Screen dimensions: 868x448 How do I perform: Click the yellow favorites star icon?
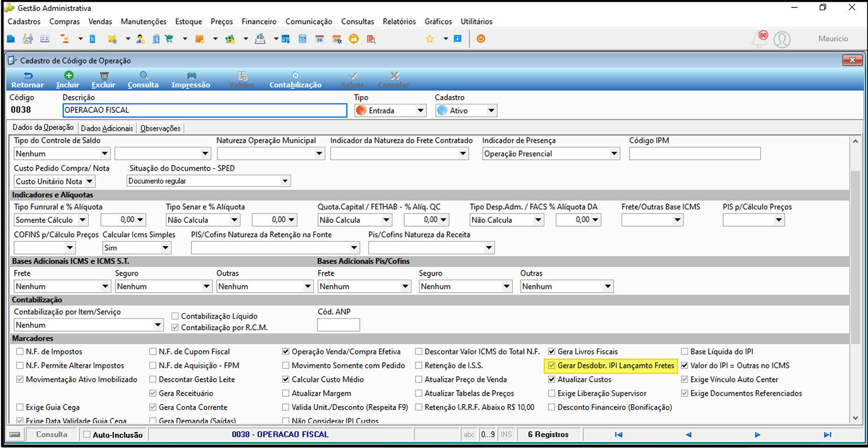coord(430,39)
